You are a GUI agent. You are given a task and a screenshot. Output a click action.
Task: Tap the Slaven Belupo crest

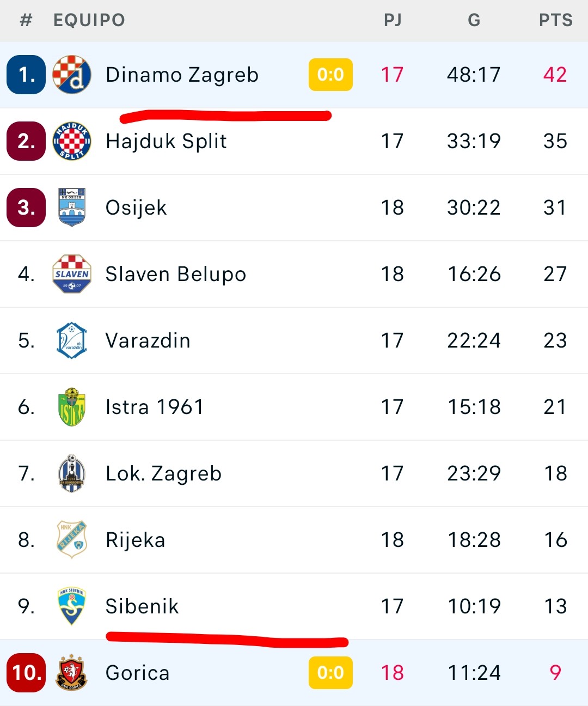tap(72, 274)
